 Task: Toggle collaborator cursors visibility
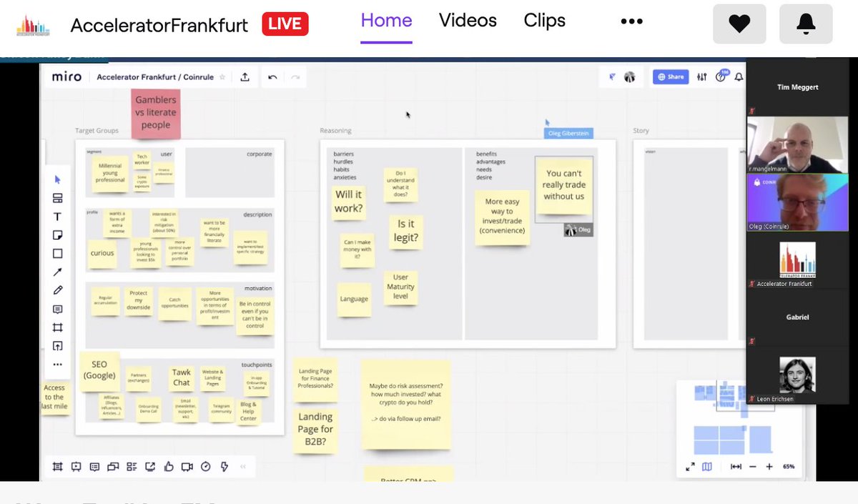pyautogui.click(x=612, y=76)
